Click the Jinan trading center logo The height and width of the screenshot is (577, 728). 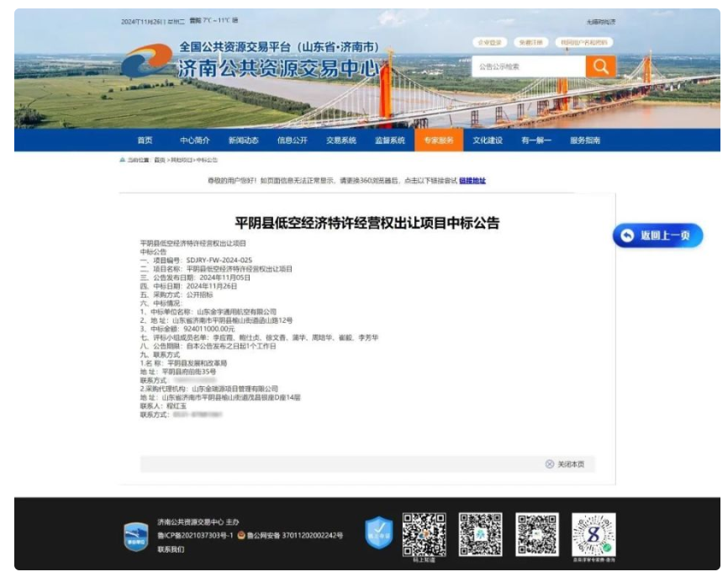[x=148, y=61]
